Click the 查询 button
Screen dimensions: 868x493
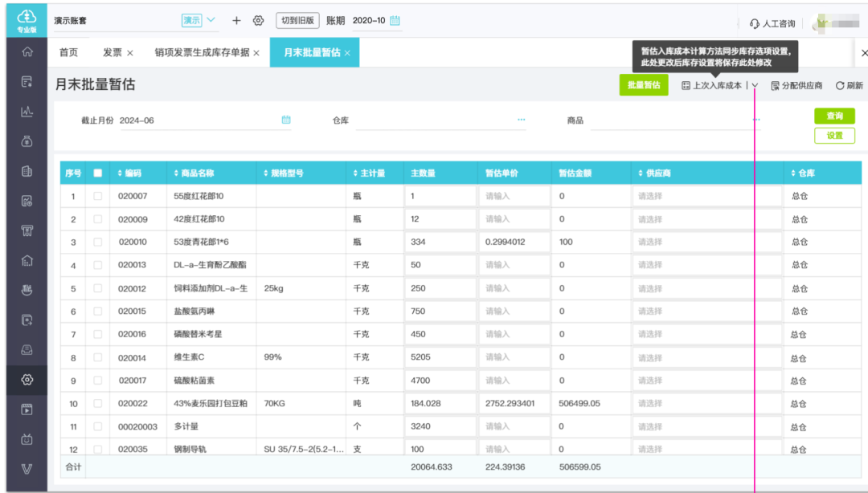(833, 115)
